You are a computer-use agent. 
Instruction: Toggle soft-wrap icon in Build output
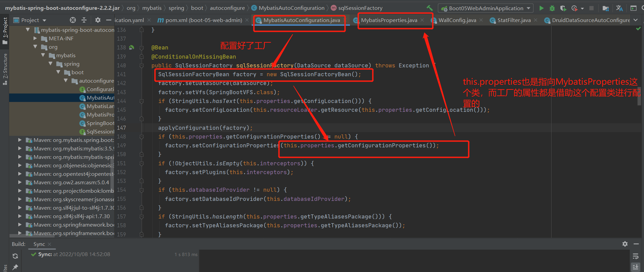pos(636,256)
